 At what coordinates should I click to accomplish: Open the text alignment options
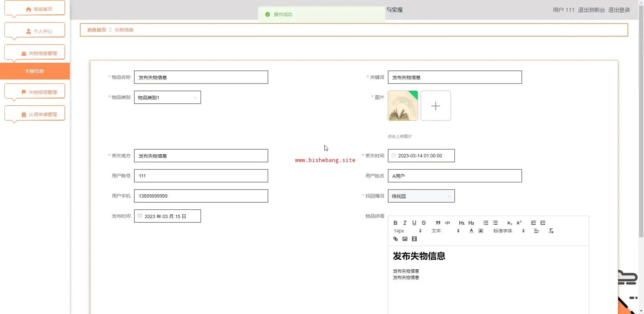click(536, 231)
